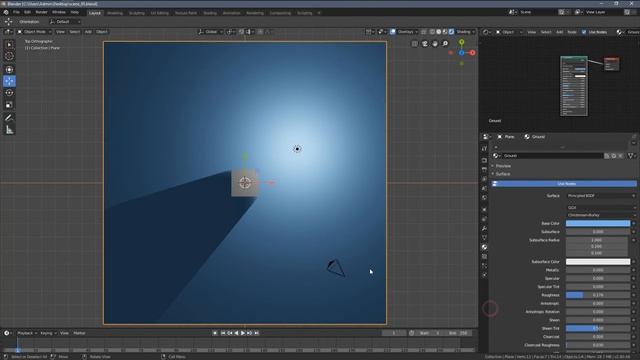Click the play animation button
This screenshot has height=360, width=640.
243,333
